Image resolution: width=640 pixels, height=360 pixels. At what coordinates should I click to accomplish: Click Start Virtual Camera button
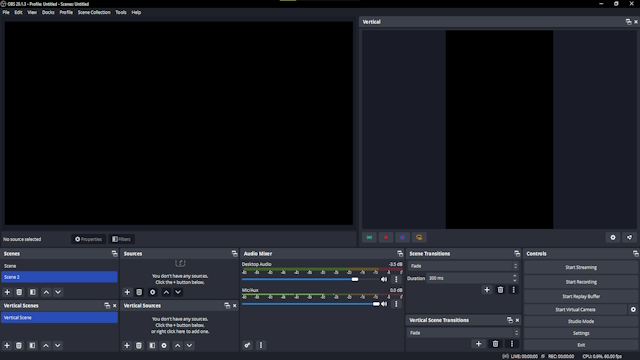pyautogui.click(x=575, y=310)
